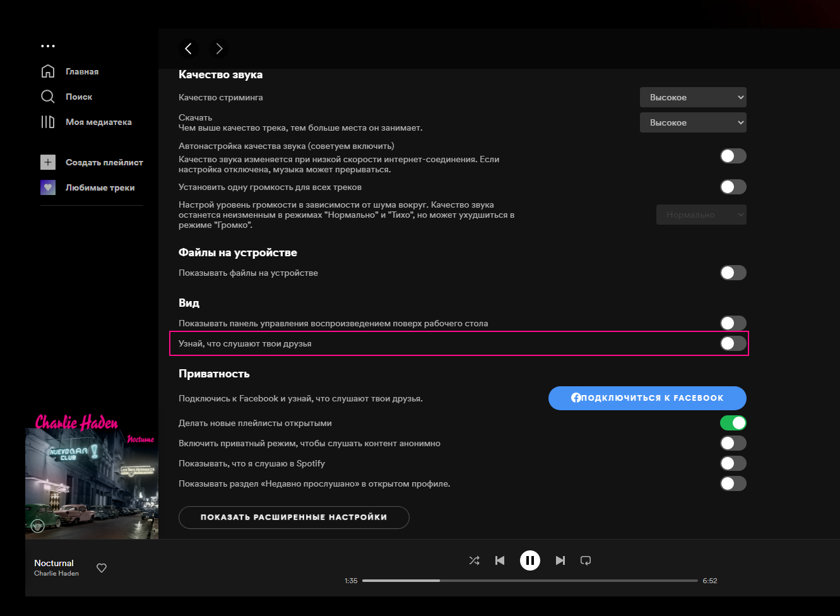Viewport: 840px width, 616px height.
Task: Click Подключиться к Facebook button
Action: [648, 398]
